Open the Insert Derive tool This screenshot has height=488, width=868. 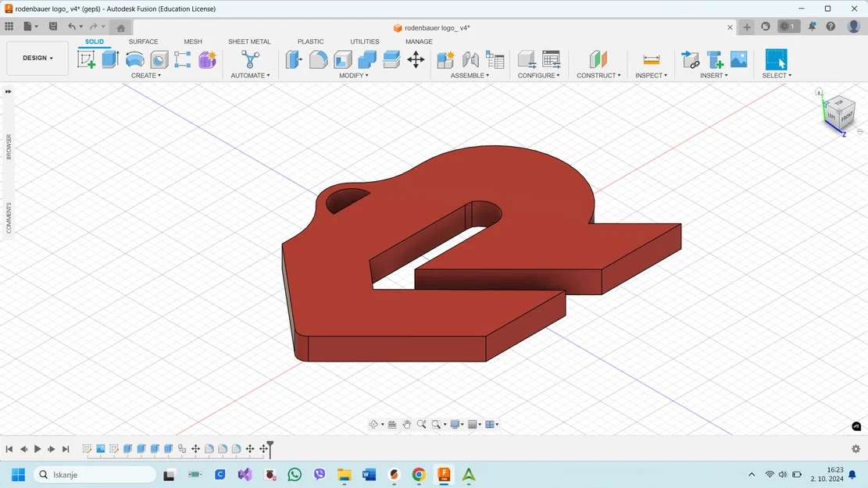pos(690,59)
